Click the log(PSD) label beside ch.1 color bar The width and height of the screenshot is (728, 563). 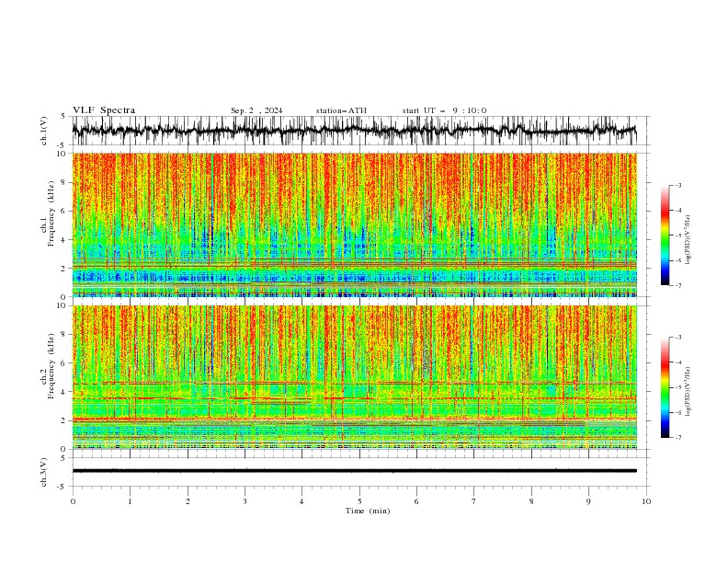(688, 240)
